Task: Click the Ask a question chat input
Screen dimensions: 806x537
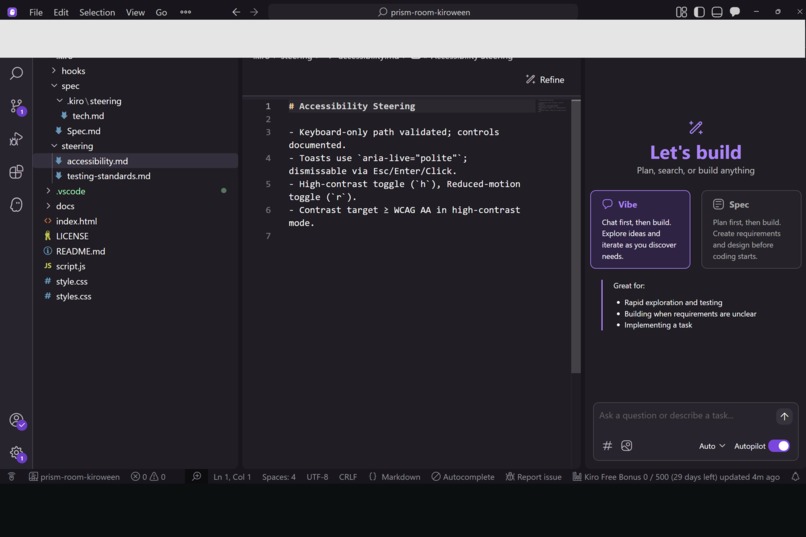Action: [684, 416]
